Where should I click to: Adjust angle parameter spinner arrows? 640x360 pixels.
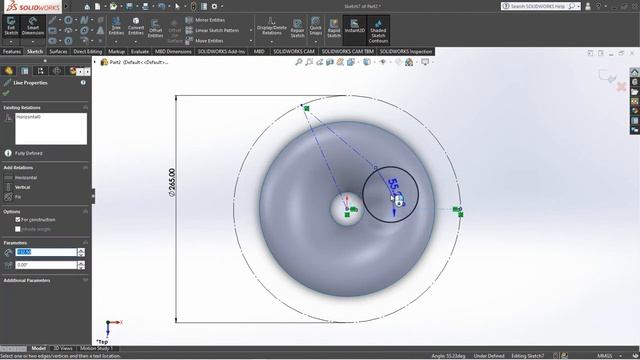[x=81, y=265]
